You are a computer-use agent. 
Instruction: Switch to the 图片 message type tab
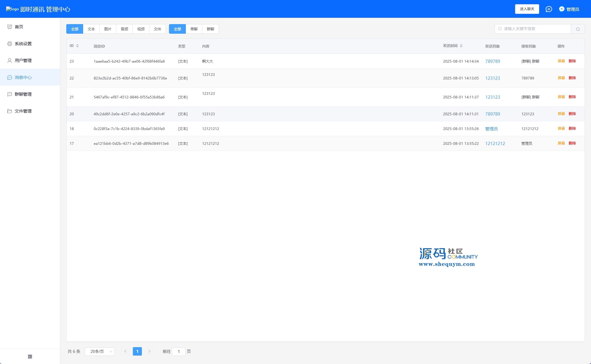pyautogui.click(x=108, y=29)
